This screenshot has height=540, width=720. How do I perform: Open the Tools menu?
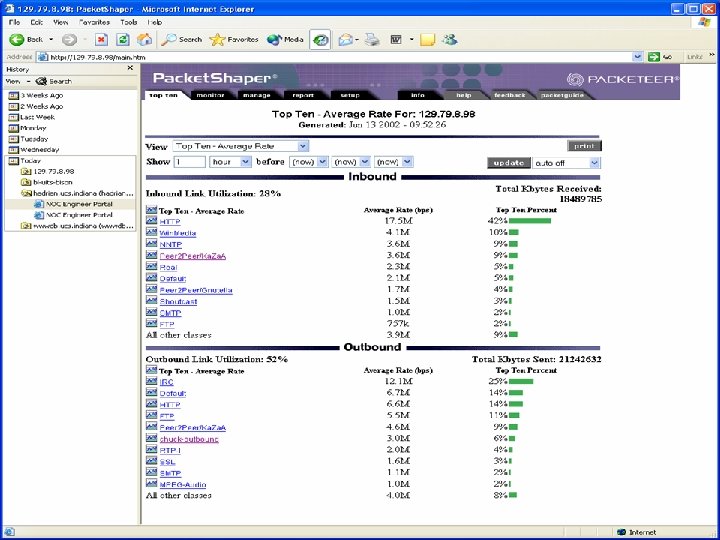(x=129, y=22)
